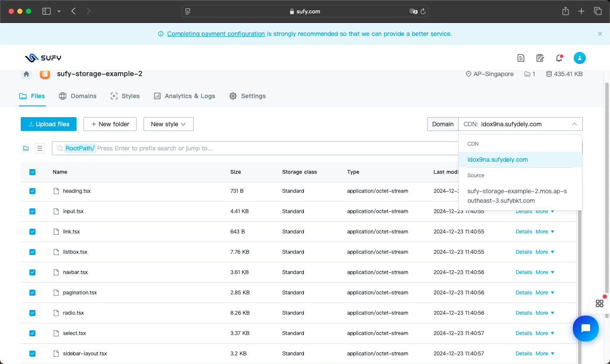Click the translate icon in address bar
Image resolution: width=610 pixels, height=364 pixels.
tap(413, 12)
